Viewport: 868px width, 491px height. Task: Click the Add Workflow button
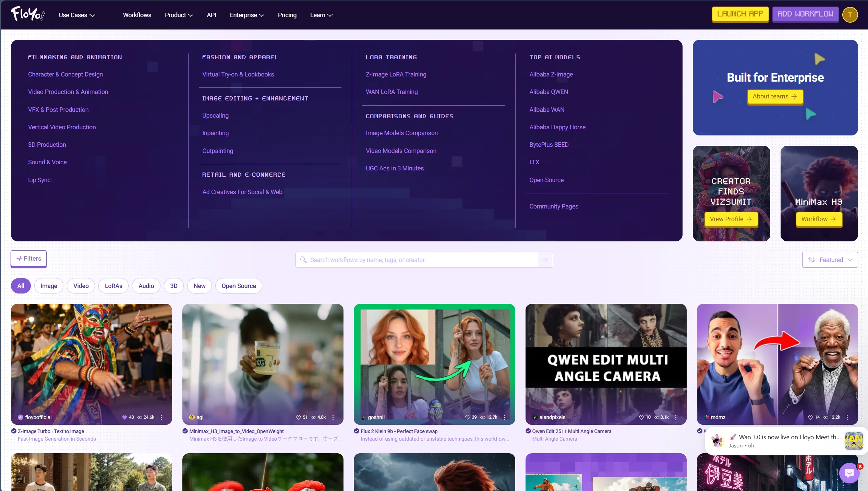(x=805, y=14)
